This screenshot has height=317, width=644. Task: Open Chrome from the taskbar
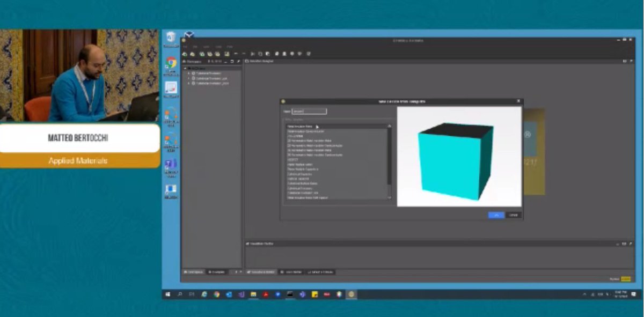(217, 294)
